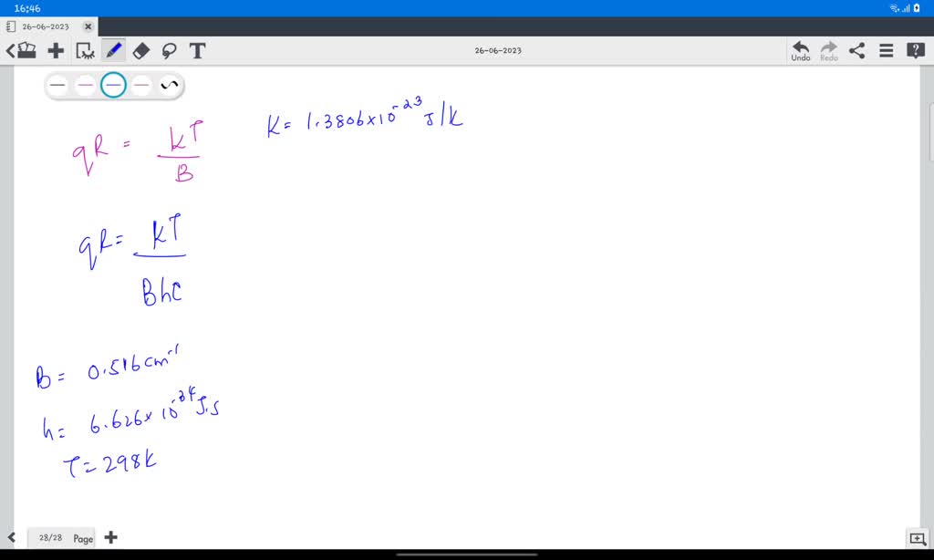Image resolution: width=934 pixels, height=560 pixels.
Task: Pick the wavy stroke style preset
Action: [x=169, y=86]
